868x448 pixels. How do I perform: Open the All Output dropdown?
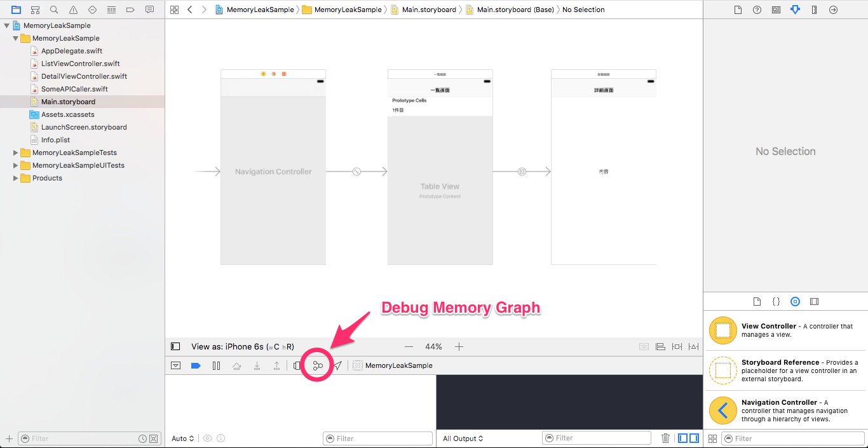coord(463,438)
